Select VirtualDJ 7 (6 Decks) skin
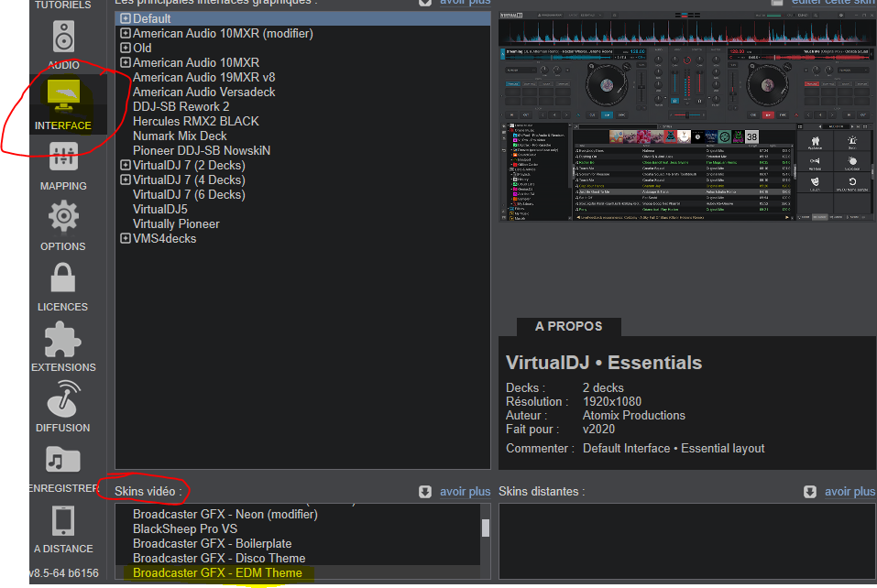The height and width of the screenshot is (588, 877). coord(189,194)
